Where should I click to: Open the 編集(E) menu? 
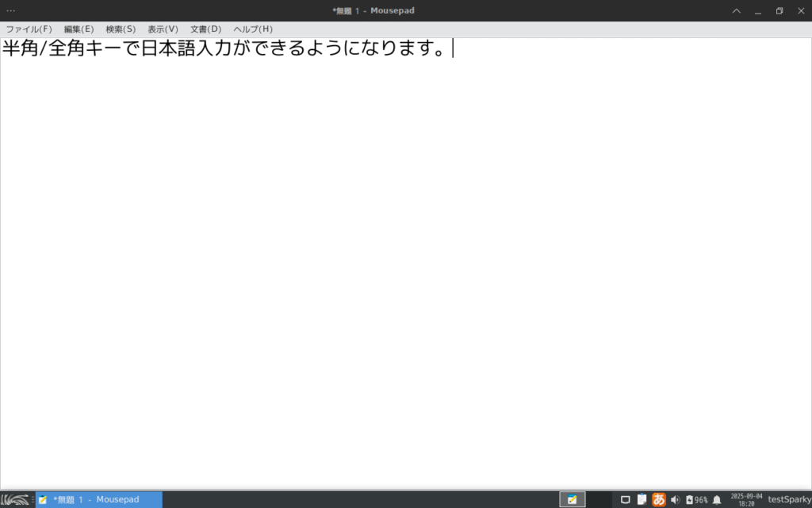click(79, 29)
